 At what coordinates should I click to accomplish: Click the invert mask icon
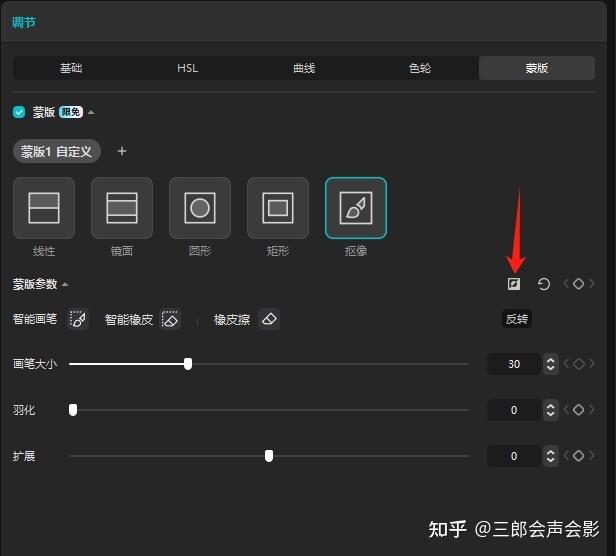[x=514, y=284]
